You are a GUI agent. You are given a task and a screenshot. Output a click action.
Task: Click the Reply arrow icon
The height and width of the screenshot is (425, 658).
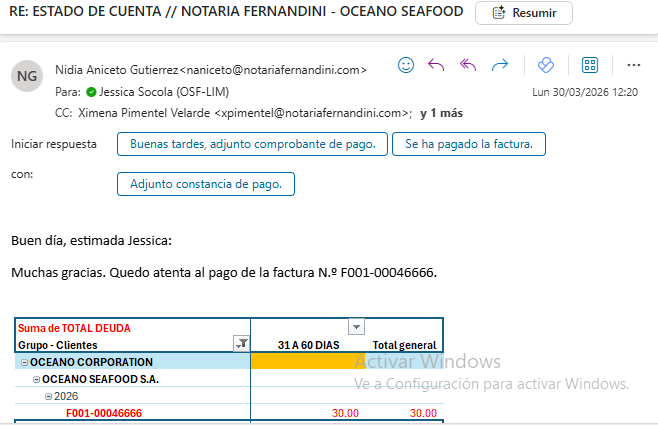(x=436, y=65)
